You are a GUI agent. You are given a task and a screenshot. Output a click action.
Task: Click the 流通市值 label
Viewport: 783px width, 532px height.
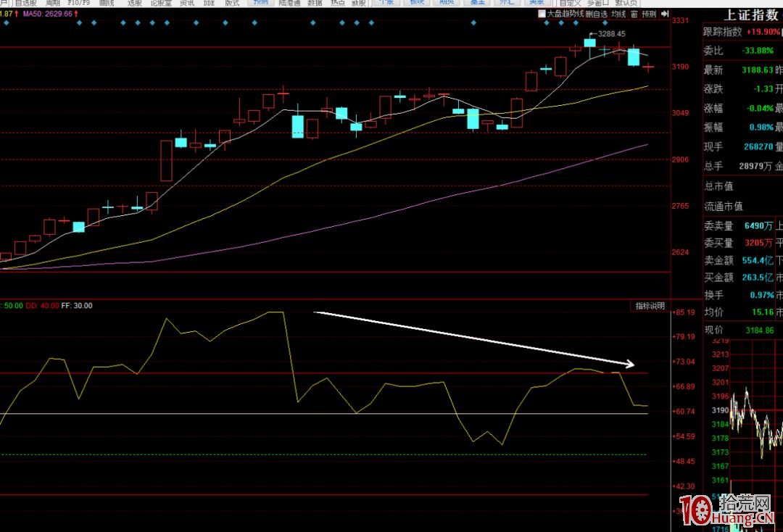tap(724, 206)
